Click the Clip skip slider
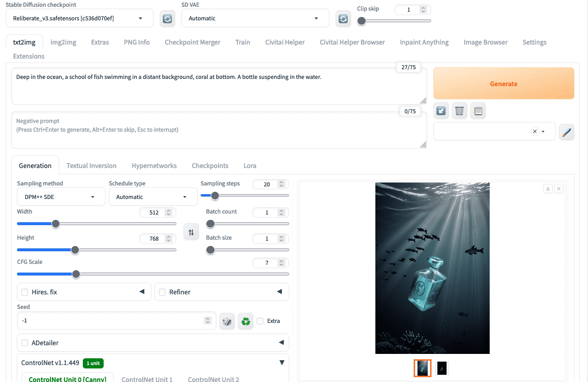This screenshot has width=588, height=382. pos(394,21)
